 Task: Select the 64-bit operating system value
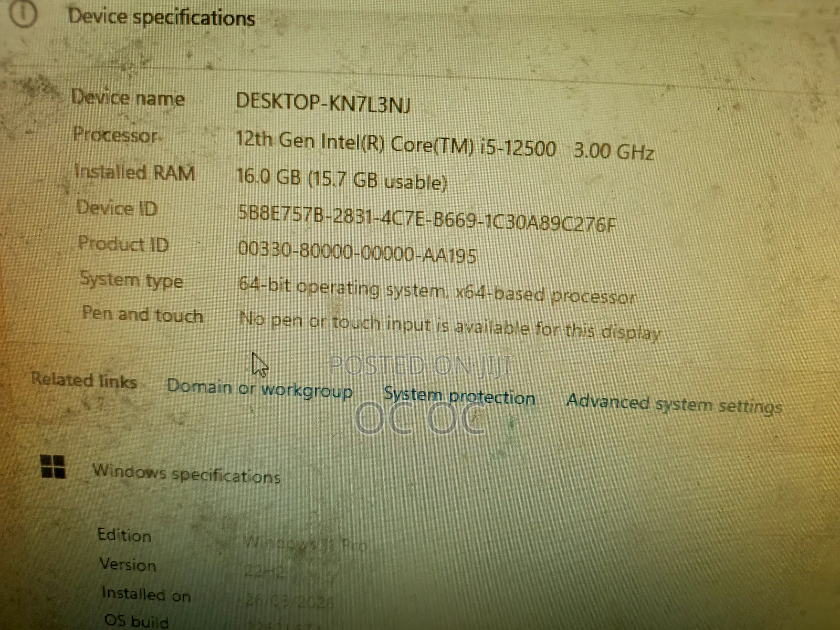(x=437, y=290)
